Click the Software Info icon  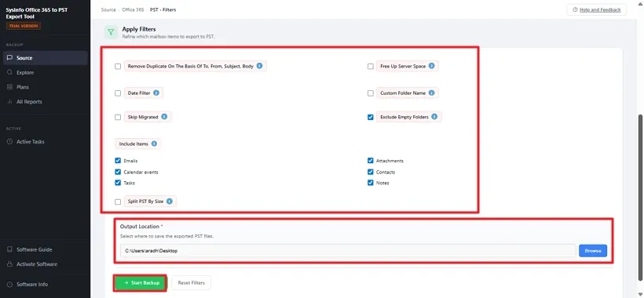(10, 284)
